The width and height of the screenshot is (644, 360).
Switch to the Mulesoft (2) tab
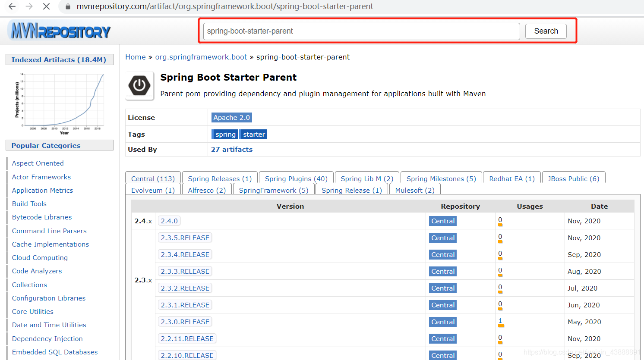[415, 189]
